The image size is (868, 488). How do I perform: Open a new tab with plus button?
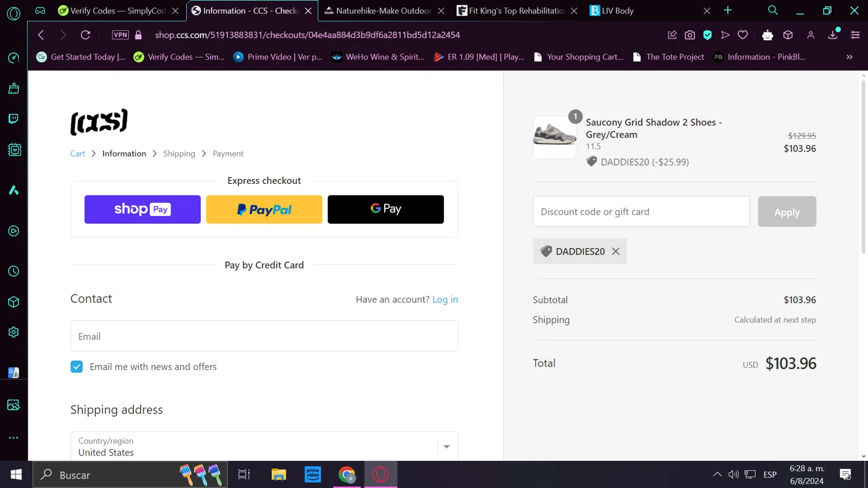tap(728, 10)
